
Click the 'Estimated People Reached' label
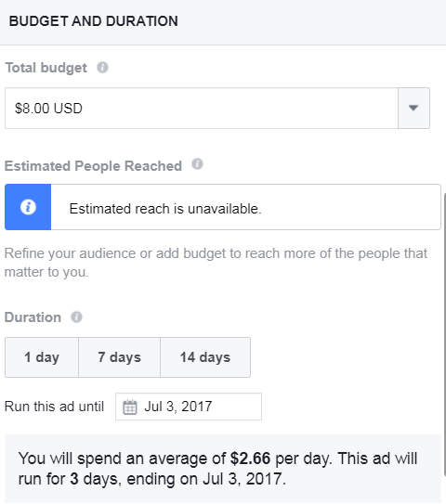click(93, 166)
